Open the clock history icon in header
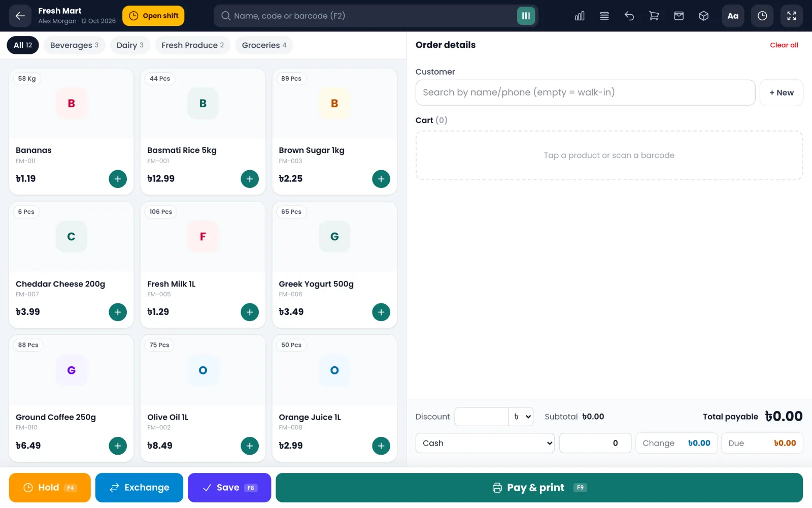812x508 pixels. point(762,16)
